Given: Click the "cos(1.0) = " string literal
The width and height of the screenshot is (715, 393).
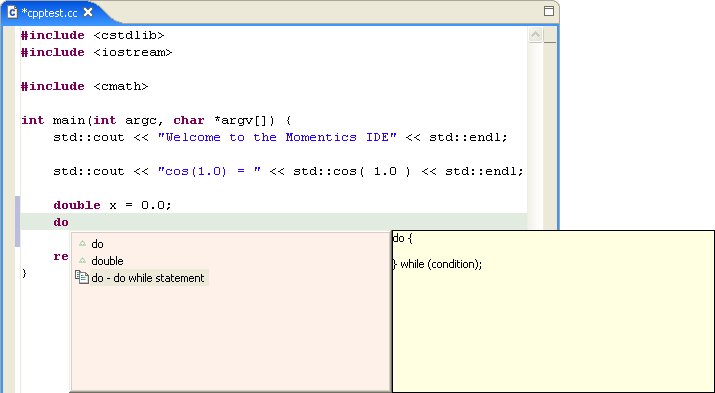Looking at the screenshot, I should pyautogui.click(x=209, y=171).
